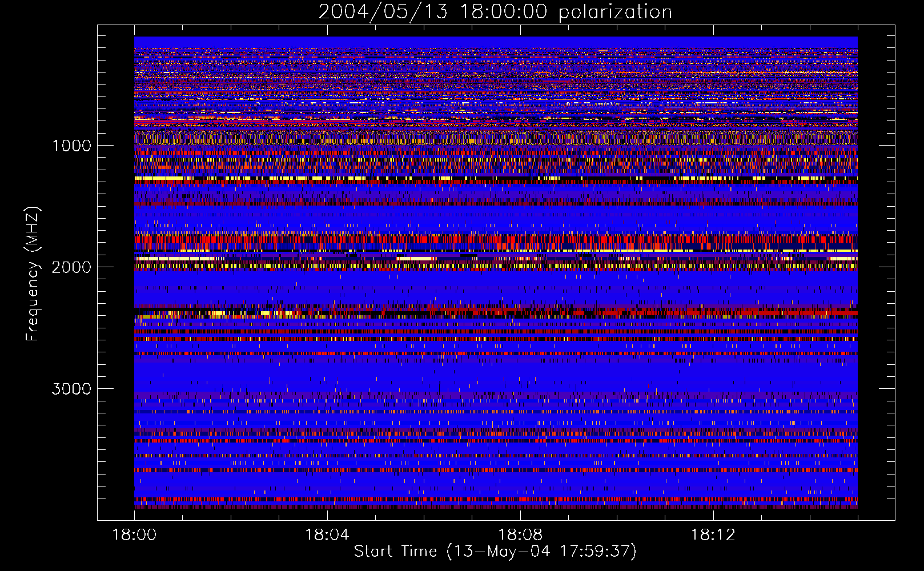924x571 pixels.
Task: Click the 2000 frequency axis label
Action: 71,267
